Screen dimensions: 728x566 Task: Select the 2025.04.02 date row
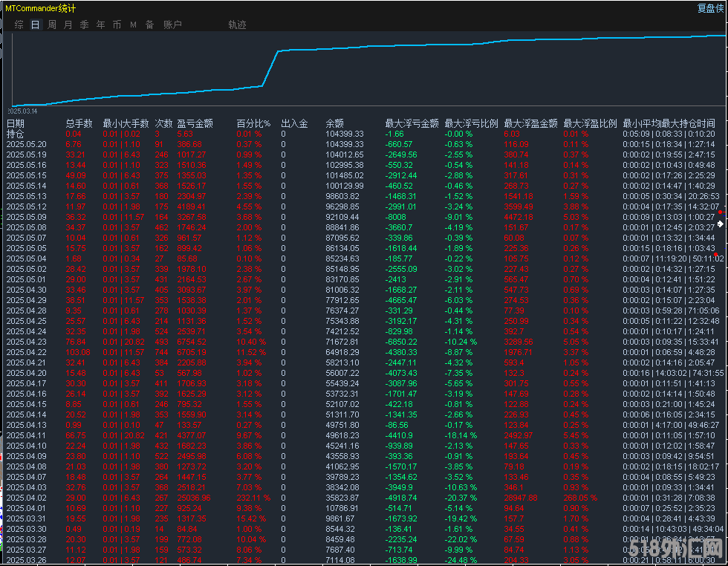click(x=365, y=498)
